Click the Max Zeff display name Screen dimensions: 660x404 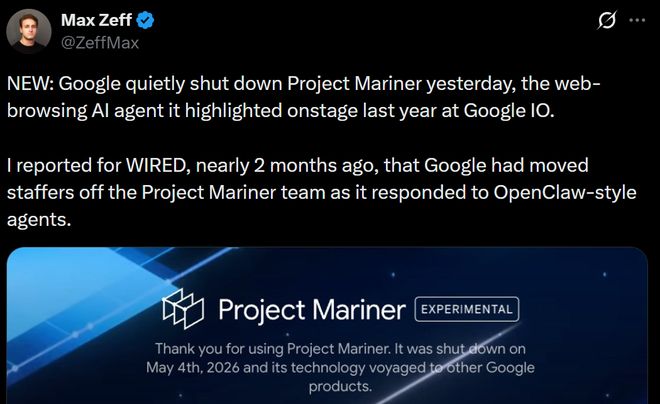tap(96, 20)
